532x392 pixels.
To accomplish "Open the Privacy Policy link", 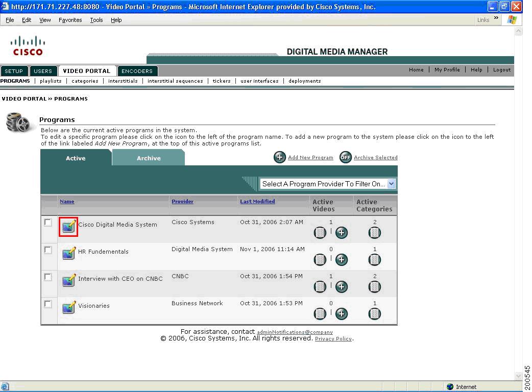I will 333,338.
